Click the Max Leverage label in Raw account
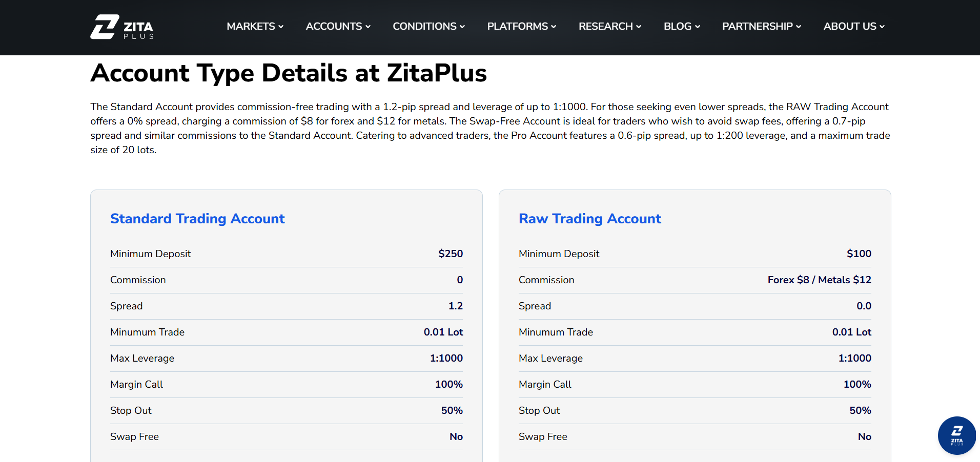 tap(551, 358)
